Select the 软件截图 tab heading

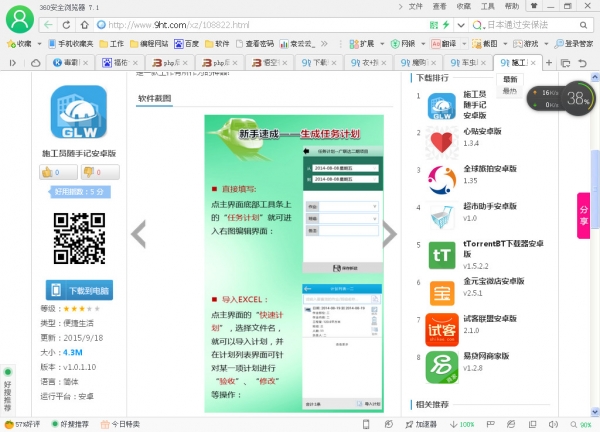[155, 98]
